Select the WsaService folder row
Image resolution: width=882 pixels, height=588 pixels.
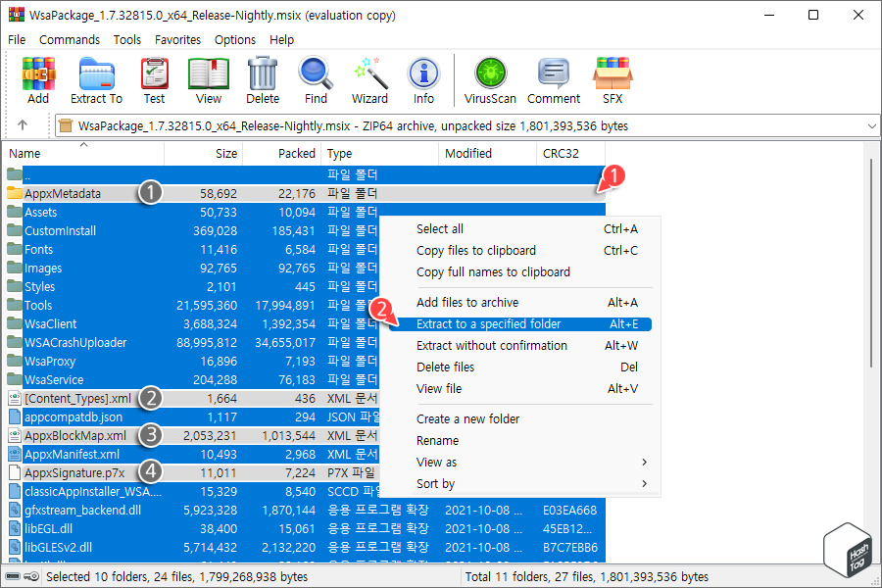point(192,379)
